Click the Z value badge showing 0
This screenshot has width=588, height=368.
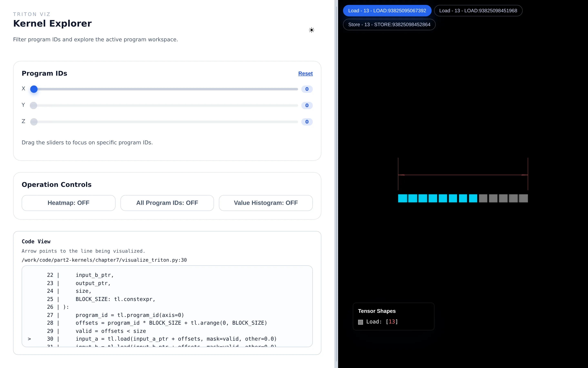pyautogui.click(x=307, y=122)
